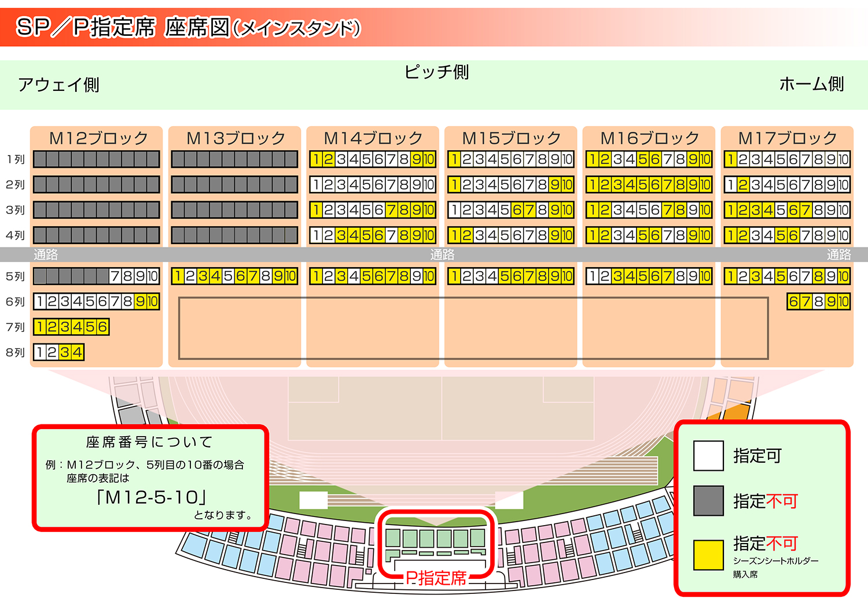This screenshot has height=613, width=868.
Task: Click the アウェイ側 label
Action: [x=58, y=85]
